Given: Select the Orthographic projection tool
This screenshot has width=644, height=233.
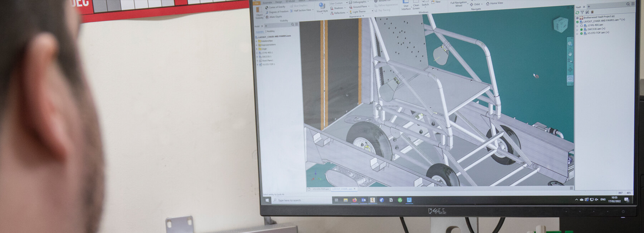Looking at the screenshot, I should pos(358,2).
